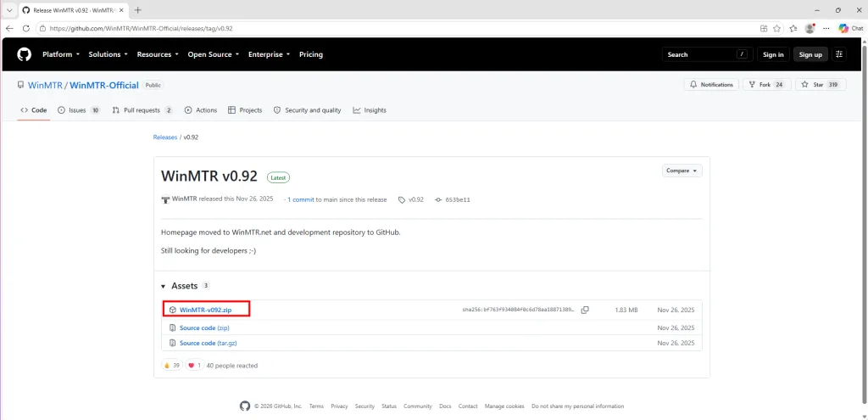Switch to the Pull requests tab
The width and height of the screenshot is (868, 420).
pos(142,110)
